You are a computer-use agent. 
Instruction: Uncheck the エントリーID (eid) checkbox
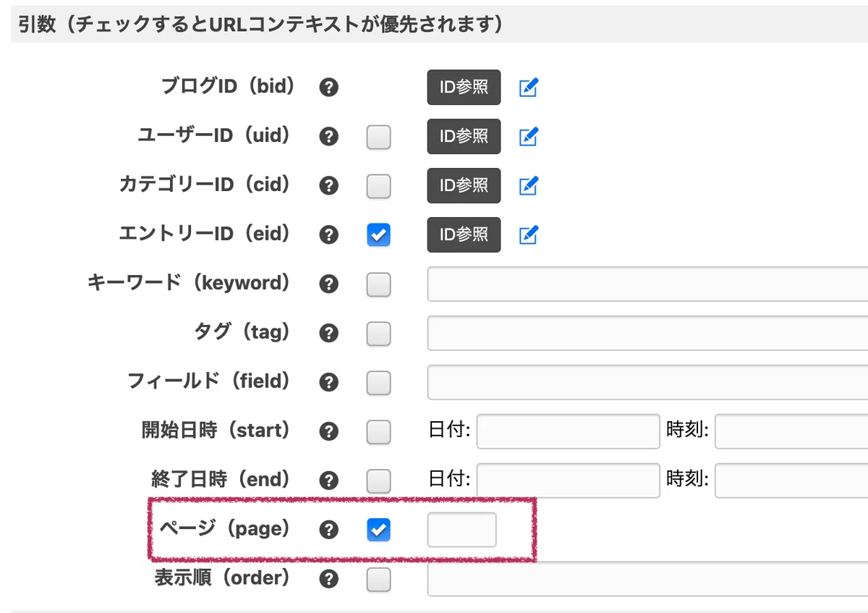(x=378, y=234)
